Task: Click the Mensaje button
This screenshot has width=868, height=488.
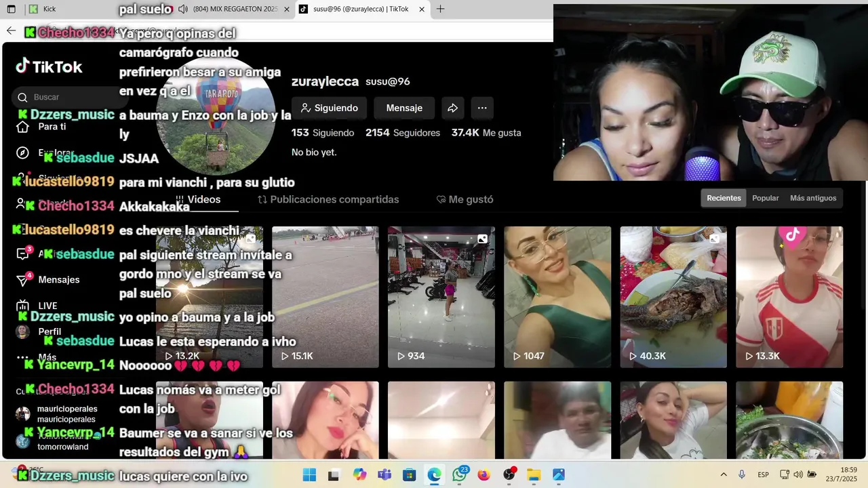Action: tap(404, 108)
